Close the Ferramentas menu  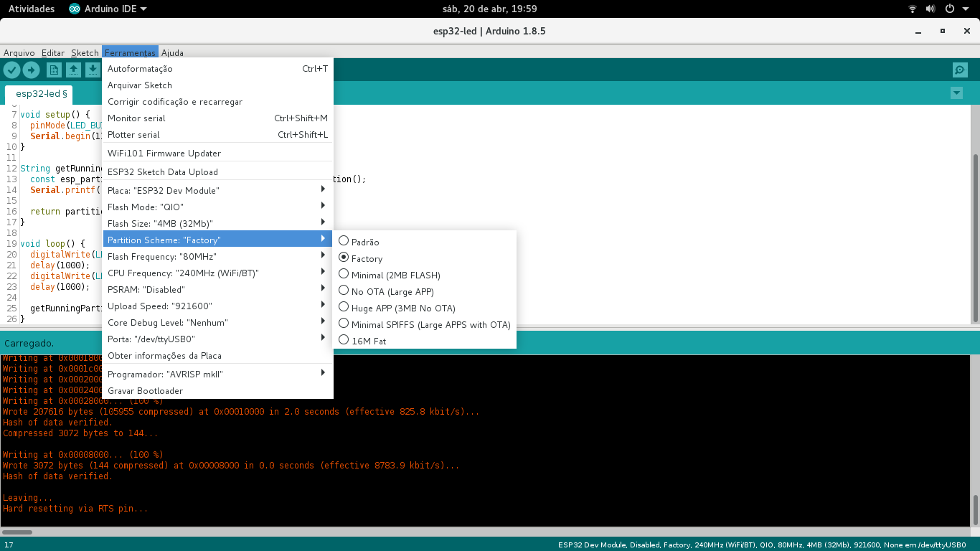(x=130, y=52)
